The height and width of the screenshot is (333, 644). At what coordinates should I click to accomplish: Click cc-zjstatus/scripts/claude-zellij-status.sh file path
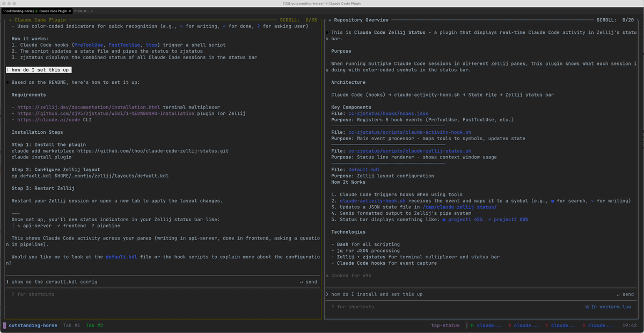coord(410,151)
